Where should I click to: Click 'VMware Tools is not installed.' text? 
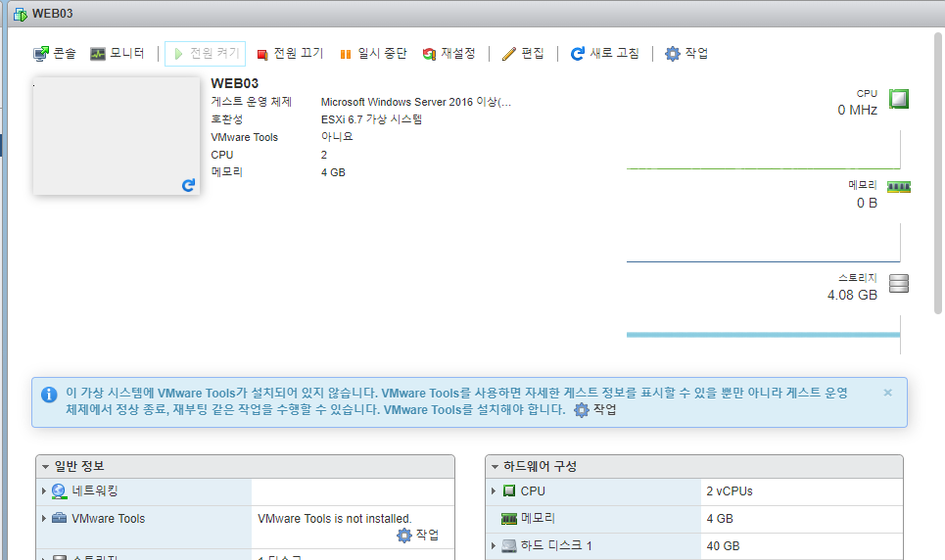(335, 519)
